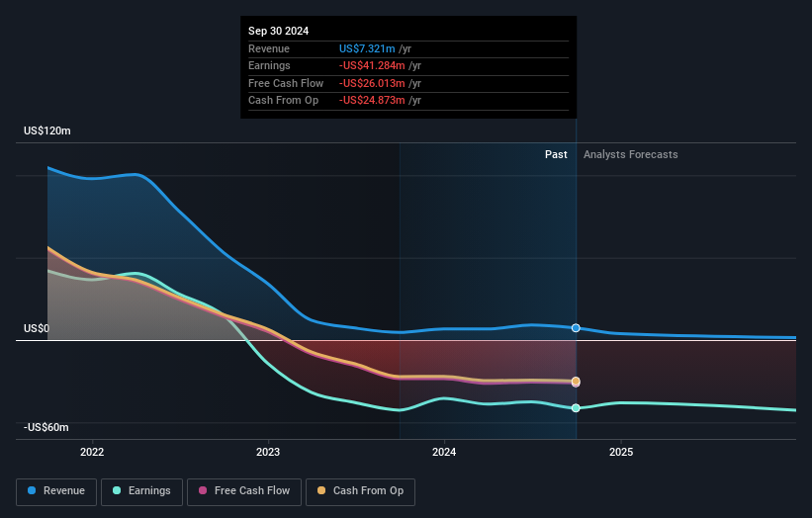812x518 pixels.
Task: Click the Past label in chart
Action: tap(556, 155)
